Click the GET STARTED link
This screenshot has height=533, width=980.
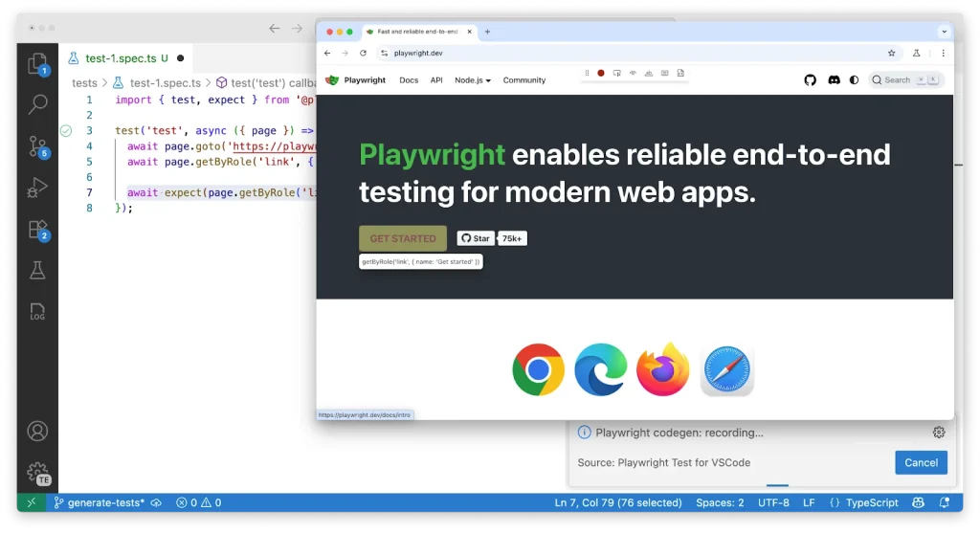tap(403, 238)
